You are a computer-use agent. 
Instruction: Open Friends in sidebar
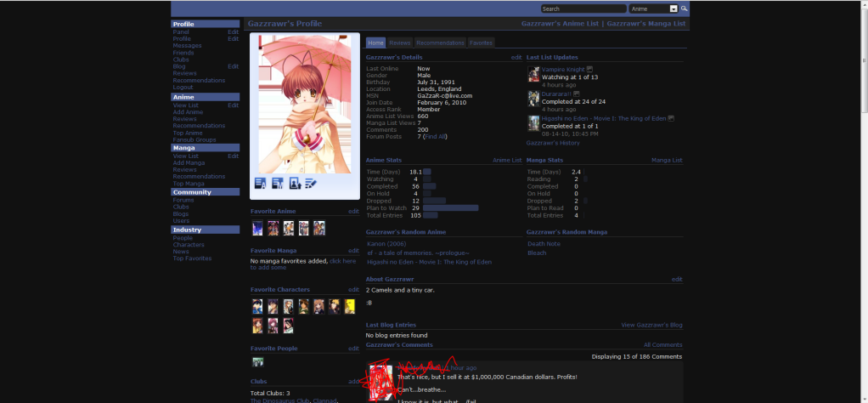coord(183,53)
